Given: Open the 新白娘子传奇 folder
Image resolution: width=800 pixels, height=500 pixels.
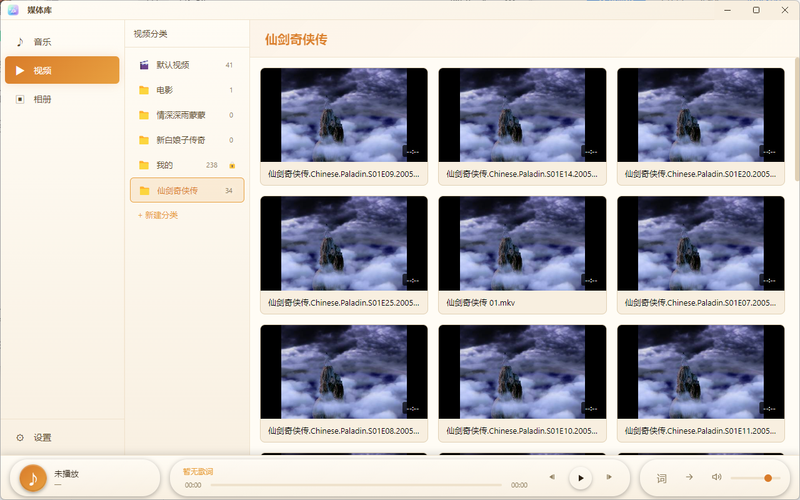Looking at the screenshot, I should point(187,140).
